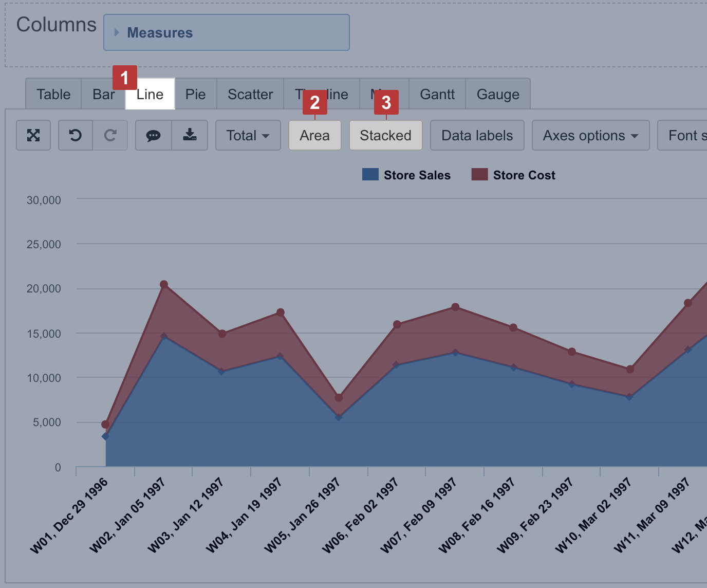This screenshot has height=588, width=707.
Task: Click the export download icon
Action: [190, 135]
